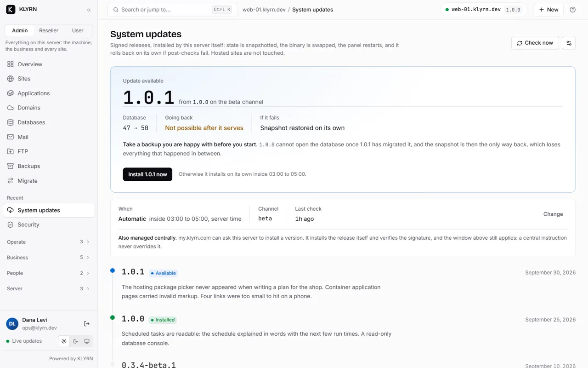Switch to the Admin tab

(x=20, y=30)
